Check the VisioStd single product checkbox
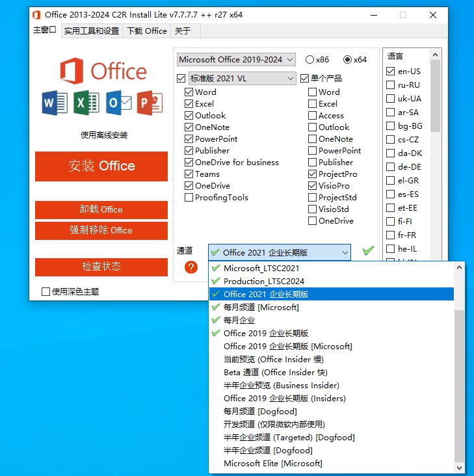Screen dimensions: 474x476 (x=312, y=209)
